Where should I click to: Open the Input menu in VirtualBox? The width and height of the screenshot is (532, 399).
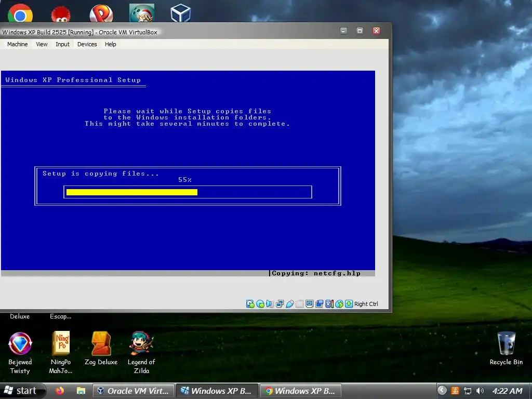coord(62,44)
